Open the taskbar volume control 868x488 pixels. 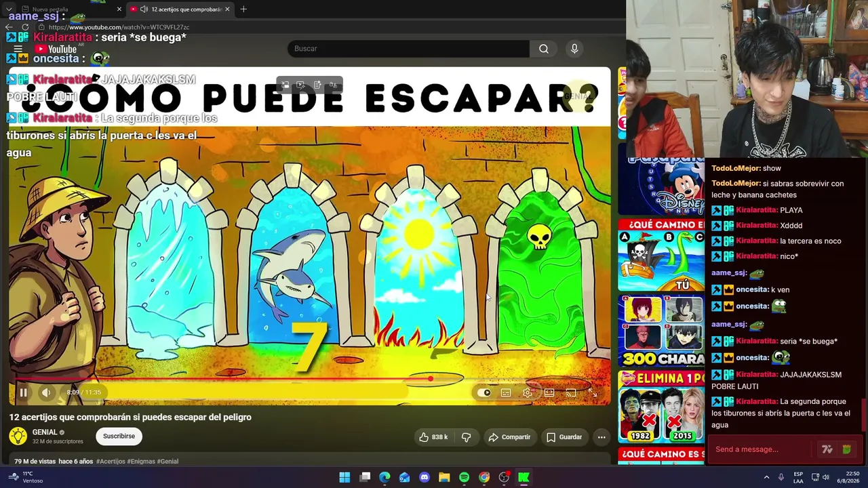[x=826, y=478]
